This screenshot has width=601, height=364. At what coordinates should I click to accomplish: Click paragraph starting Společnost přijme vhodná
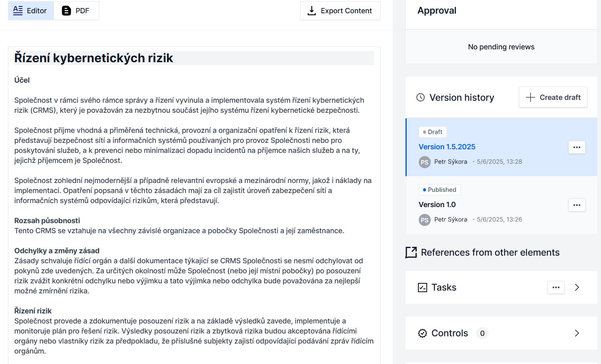[x=187, y=145]
